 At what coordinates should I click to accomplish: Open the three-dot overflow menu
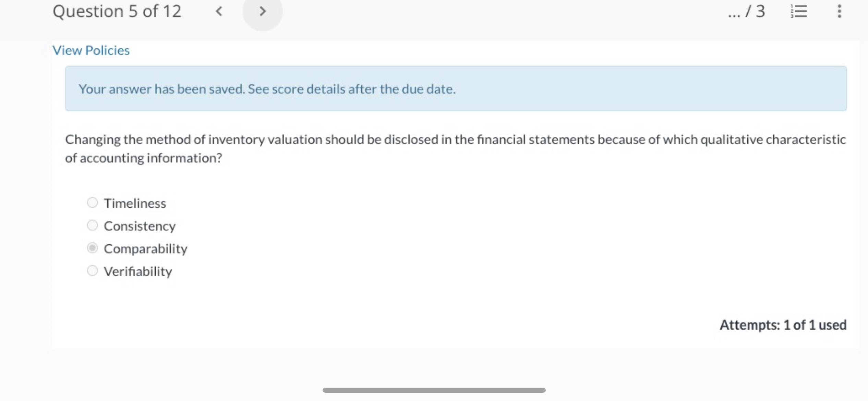[x=840, y=12]
